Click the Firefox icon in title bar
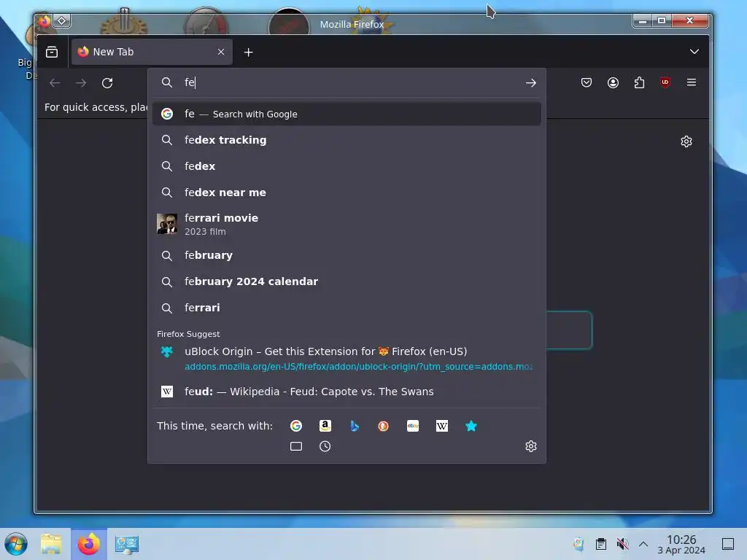This screenshot has width=747, height=560. coord(44,21)
